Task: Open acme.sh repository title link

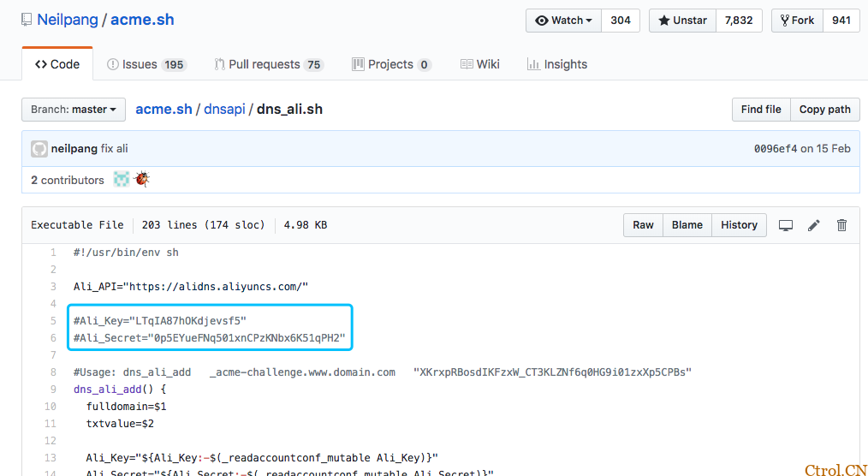Action: pos(142,21)
